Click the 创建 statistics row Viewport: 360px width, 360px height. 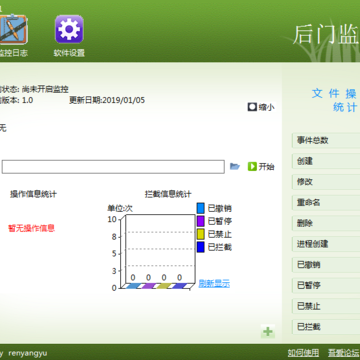click(326, 161)
